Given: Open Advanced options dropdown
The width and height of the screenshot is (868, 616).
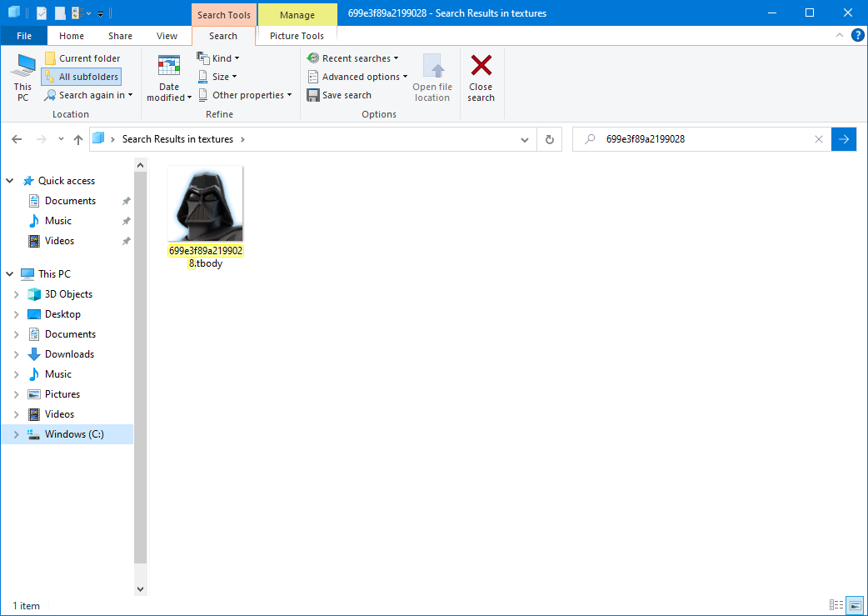Looking at the screenshot, I should [357, 77].
